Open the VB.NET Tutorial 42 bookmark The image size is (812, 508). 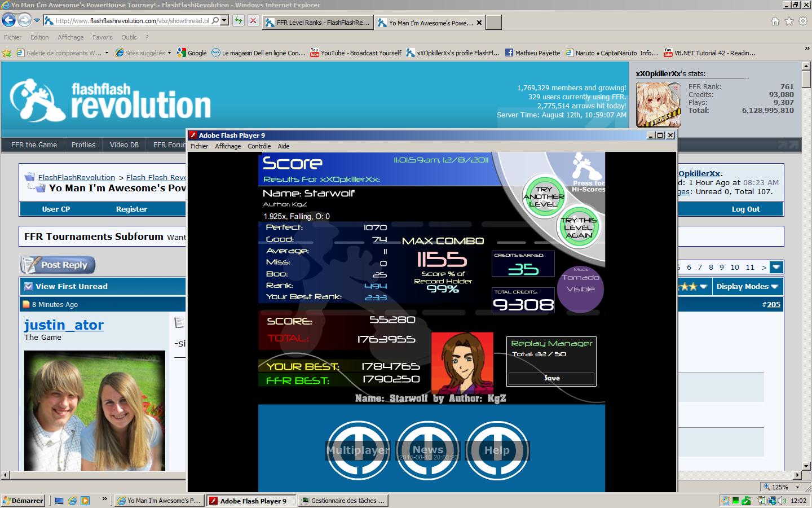click(x=710, y=53)
